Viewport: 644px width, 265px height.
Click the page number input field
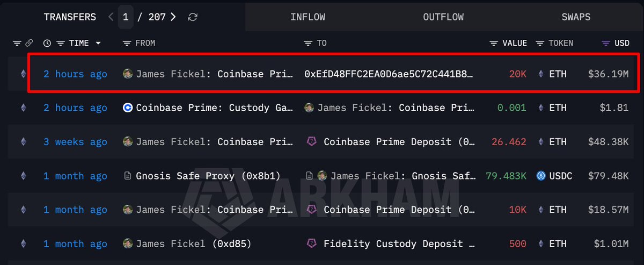pos(126,17)
